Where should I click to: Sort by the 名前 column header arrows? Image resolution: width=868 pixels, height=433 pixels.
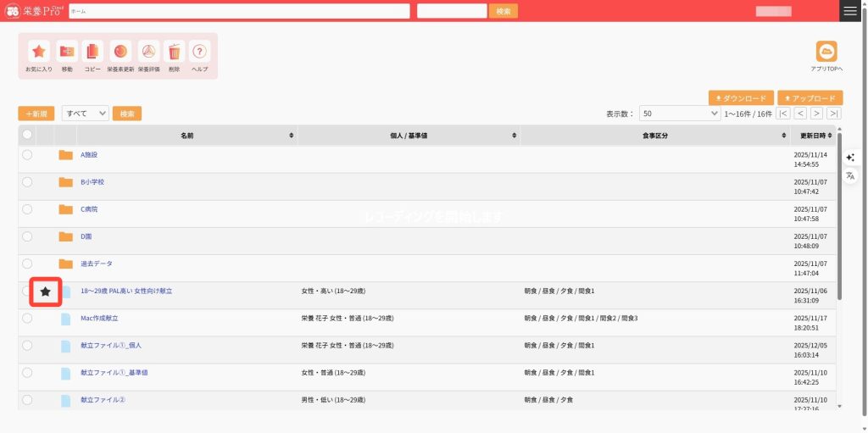click(x=292, y=136)
